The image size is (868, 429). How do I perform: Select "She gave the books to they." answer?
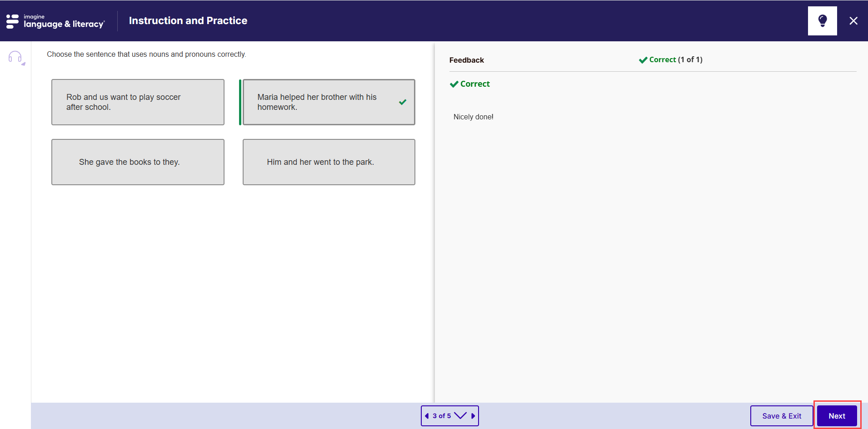click(138, 162)
